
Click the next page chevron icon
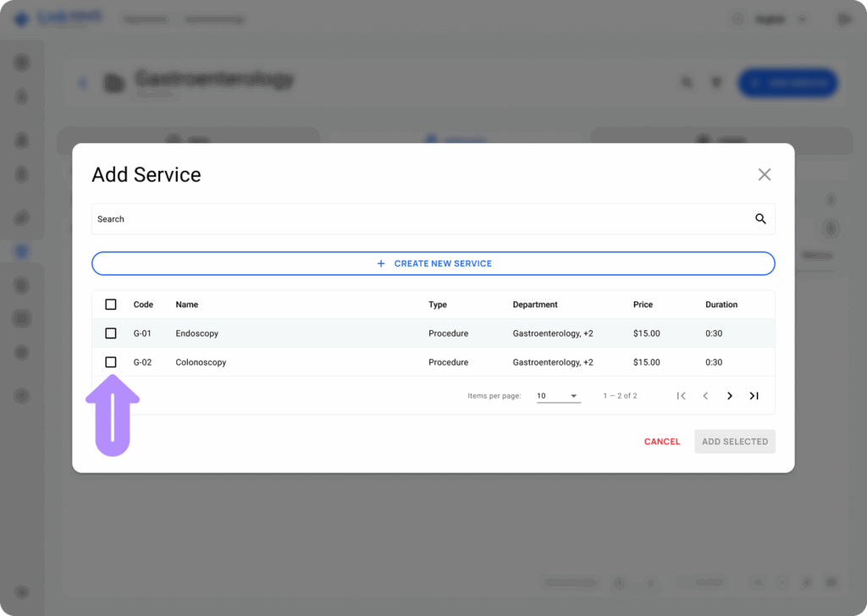click(729, 395)
